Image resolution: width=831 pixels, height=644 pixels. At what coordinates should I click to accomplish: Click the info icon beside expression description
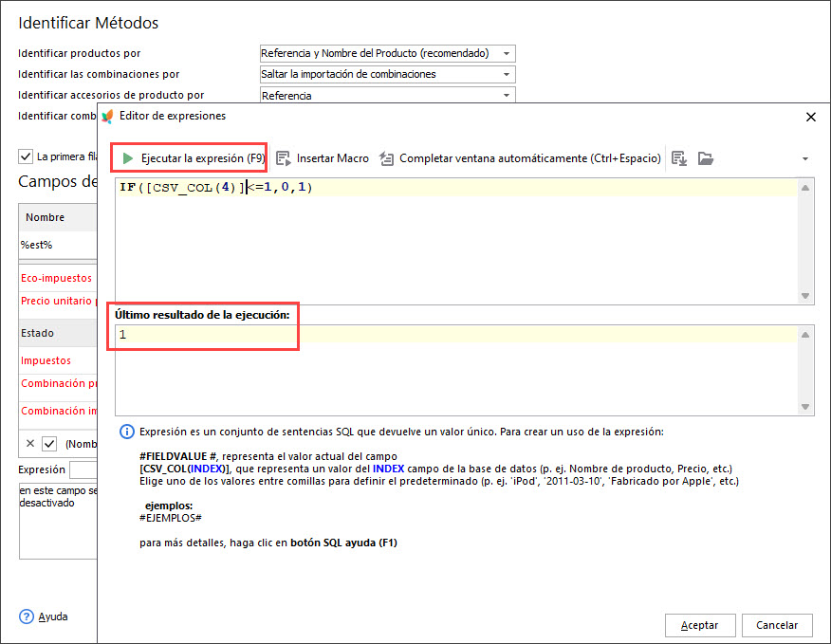coord(126,432)
